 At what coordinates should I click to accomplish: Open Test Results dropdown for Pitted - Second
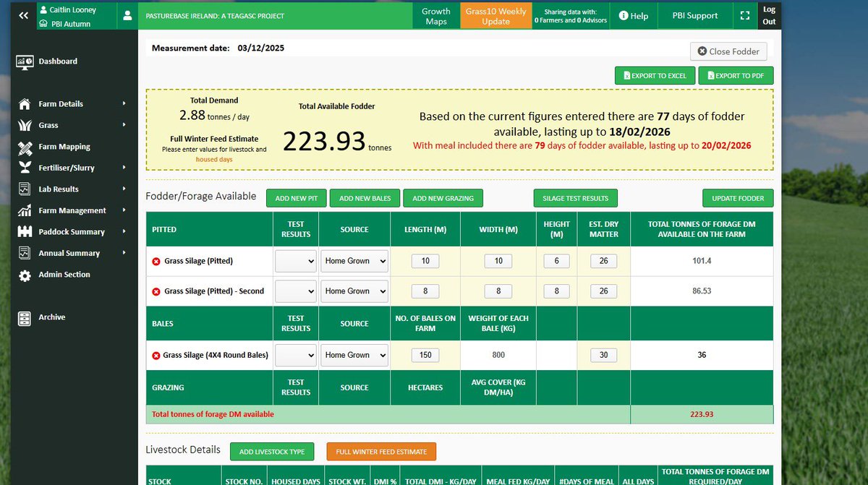point(296,291)
